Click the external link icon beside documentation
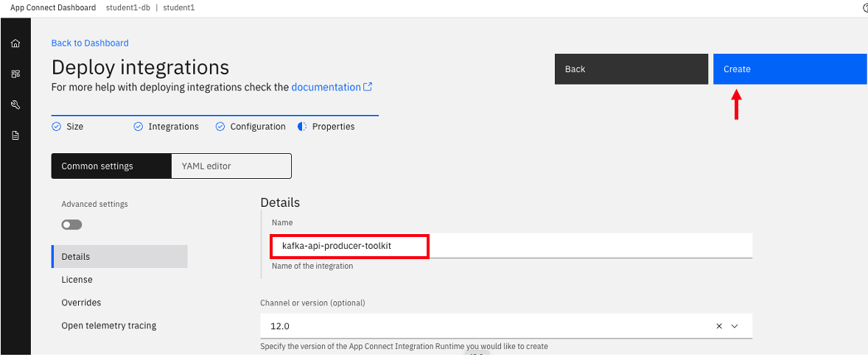This screenshot has height=357, width=868. pyautogui.click(x=368, y=87)
